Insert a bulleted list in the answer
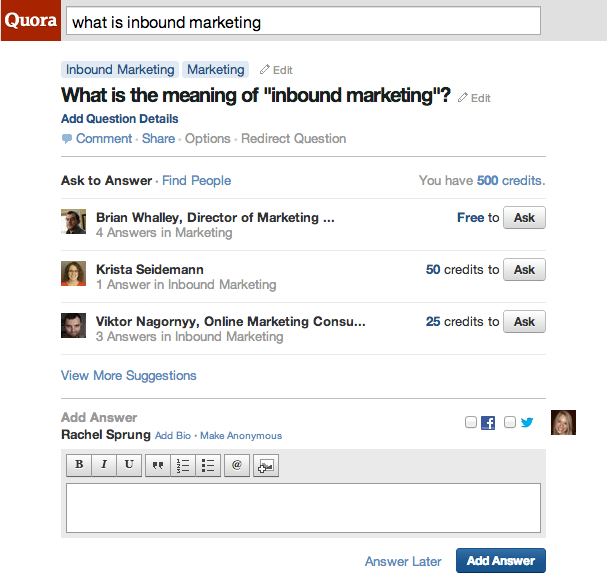This screenshot has width=607, height=588. click(208, 465)
